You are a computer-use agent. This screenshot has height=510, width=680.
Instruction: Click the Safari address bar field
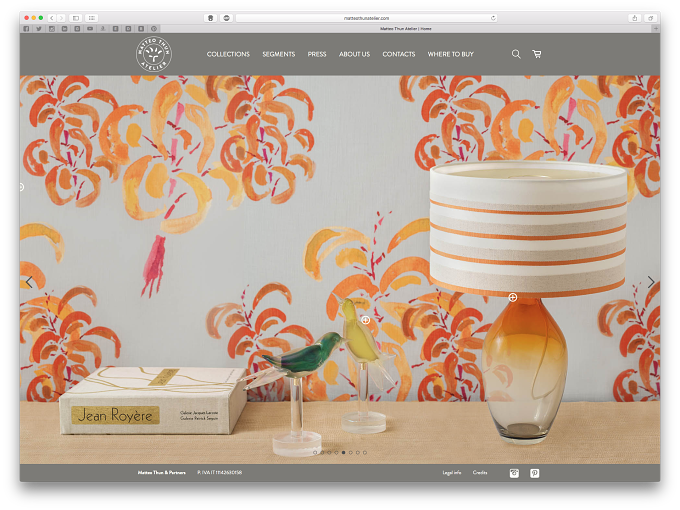pyautogui.click(x=366, y=18)
